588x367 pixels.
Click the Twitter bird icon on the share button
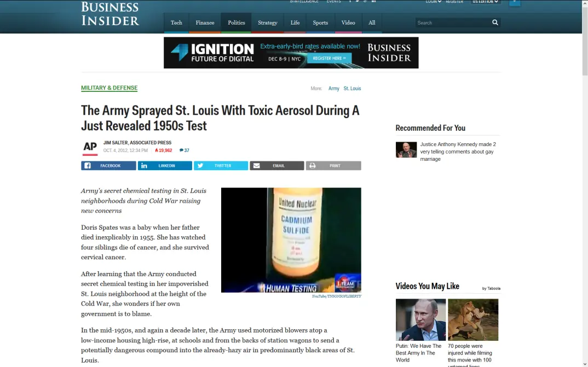200,166
